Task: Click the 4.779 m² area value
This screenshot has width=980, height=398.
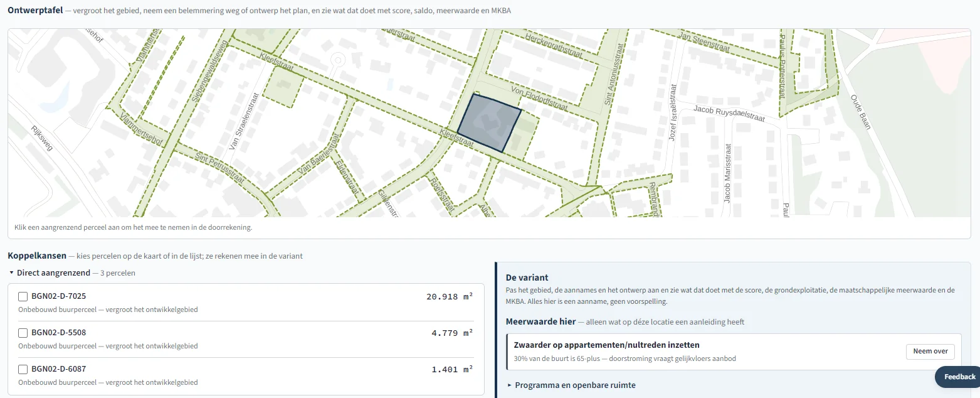Action: (452, 333)
